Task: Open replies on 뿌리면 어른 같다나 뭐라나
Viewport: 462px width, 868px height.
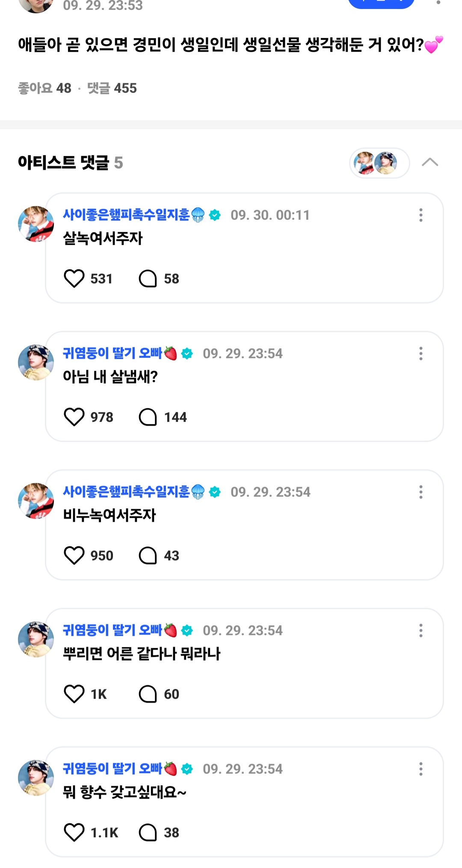Action: (148, 694)
